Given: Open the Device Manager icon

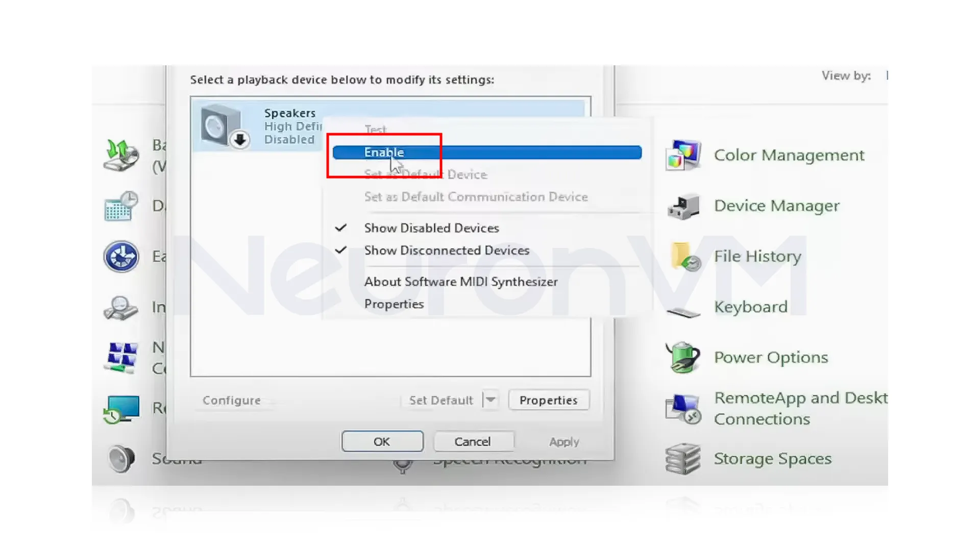Looking at the screenshot, I should [x=683, y=206].
